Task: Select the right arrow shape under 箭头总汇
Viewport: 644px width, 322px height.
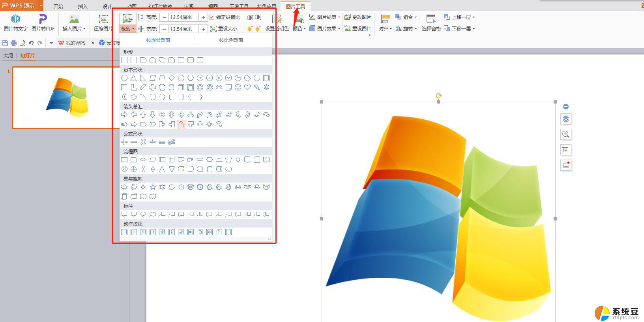Action: click(124, 115)
